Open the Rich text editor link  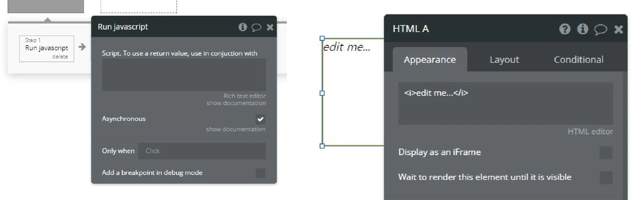coord(244,96)
